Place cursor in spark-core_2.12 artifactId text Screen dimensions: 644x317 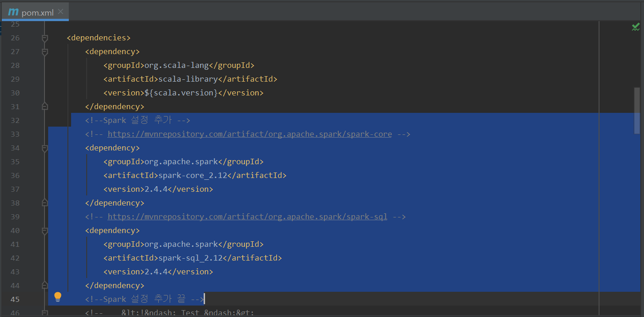193,176
